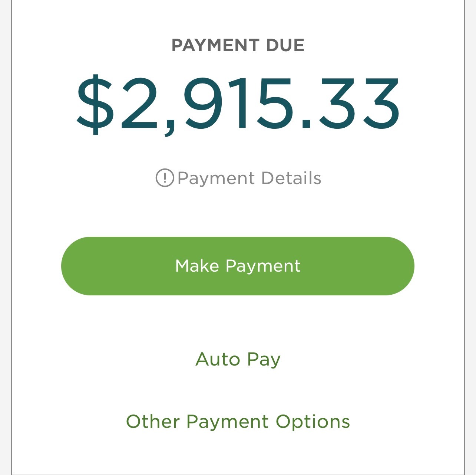Click the $2,915.33 amount due

point(238,104)
